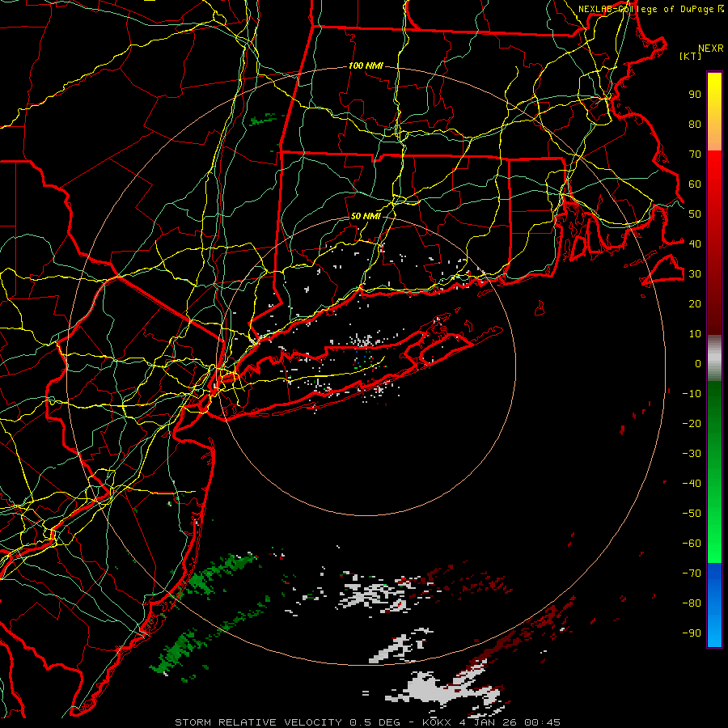Click the [KT] units label
Image resolution: width=728 pixels, height=728 pixels.
(691, 56)
